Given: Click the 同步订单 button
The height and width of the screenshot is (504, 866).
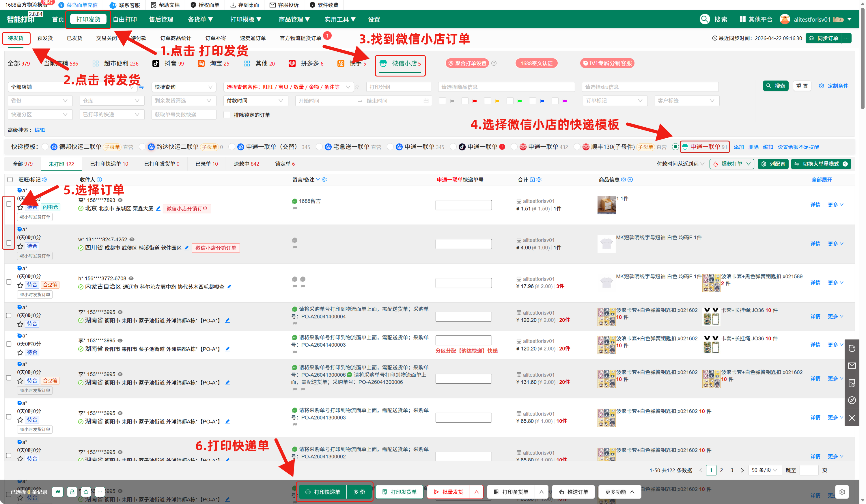Looking at the screenshot, I should pyautogui.click(x=824, y=38).
